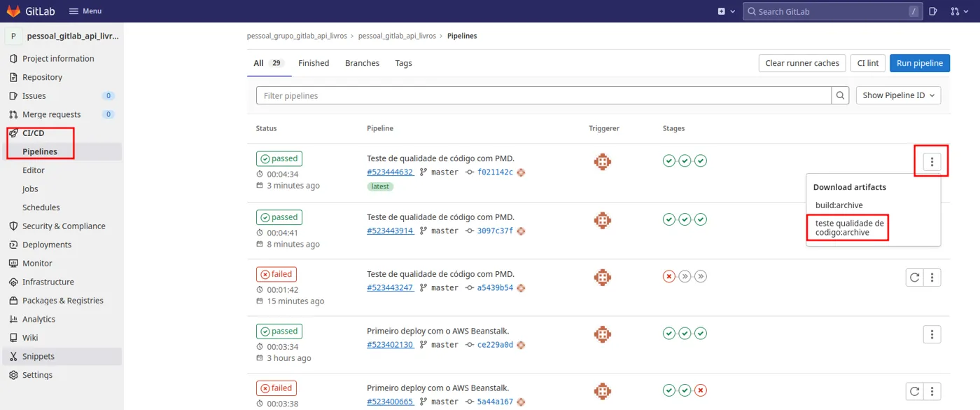Click the Monitor sidebar icon
This screenshot has width=980, height=410.
[x=13, y=264]
